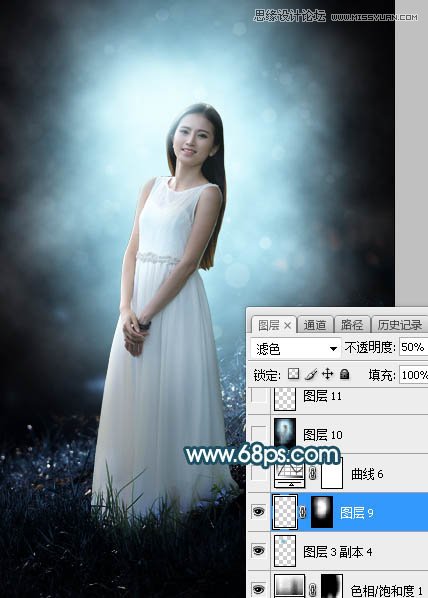Switch to the 历史记录 tab
428x598 pixels.
pos(399,325)
